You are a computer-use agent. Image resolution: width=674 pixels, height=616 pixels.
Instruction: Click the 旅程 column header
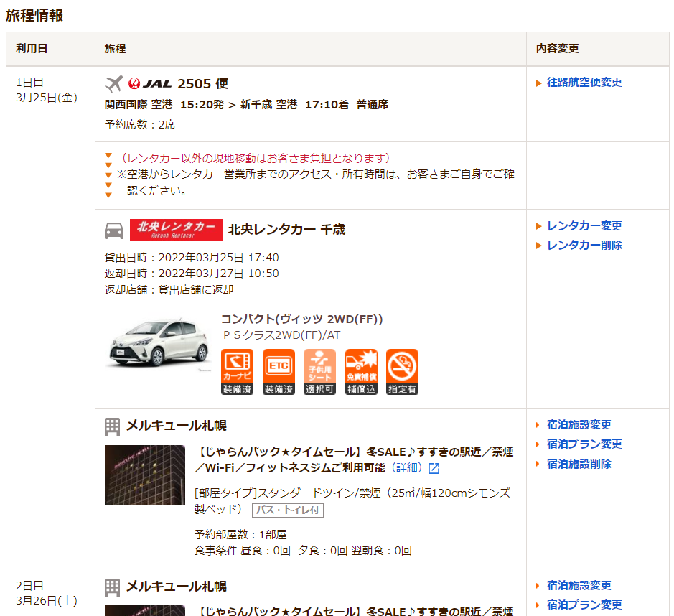(115, 49)
